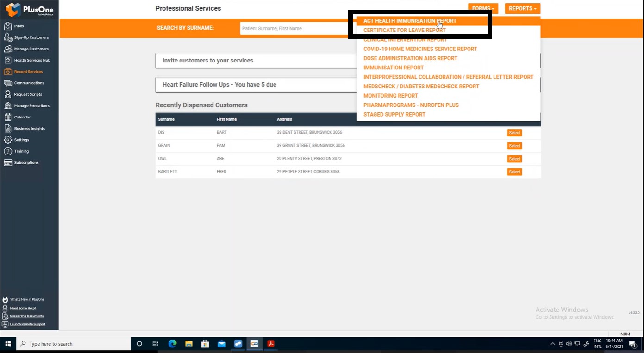The image size is (644, 353).
Task: Select ACT Health Immunisation Report
Action: coord(410,21)
